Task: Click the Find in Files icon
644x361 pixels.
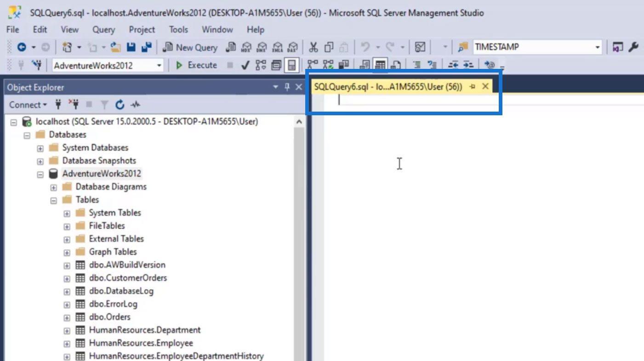Action: [463, 47]
